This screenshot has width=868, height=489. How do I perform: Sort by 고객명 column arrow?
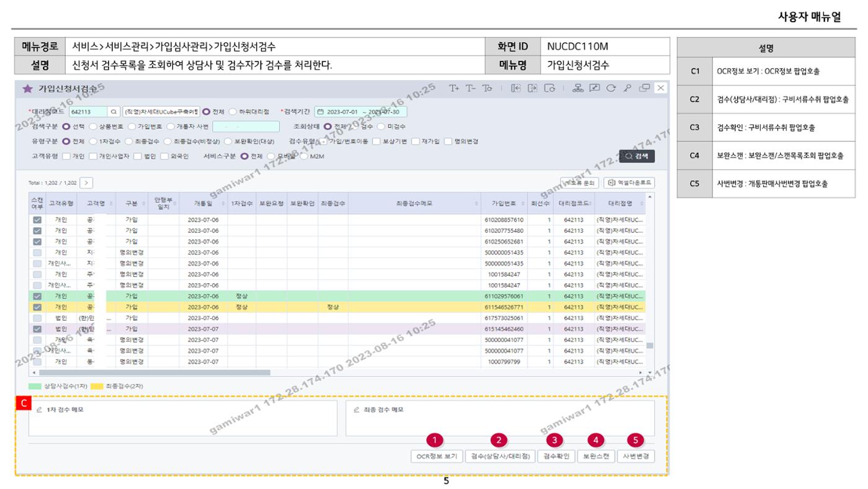coord(110,204)
